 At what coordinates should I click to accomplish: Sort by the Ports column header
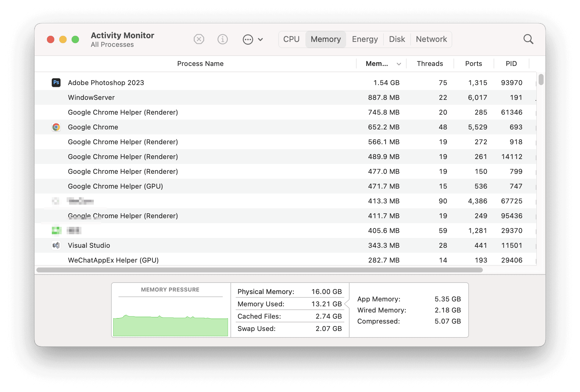click(474, 63)
